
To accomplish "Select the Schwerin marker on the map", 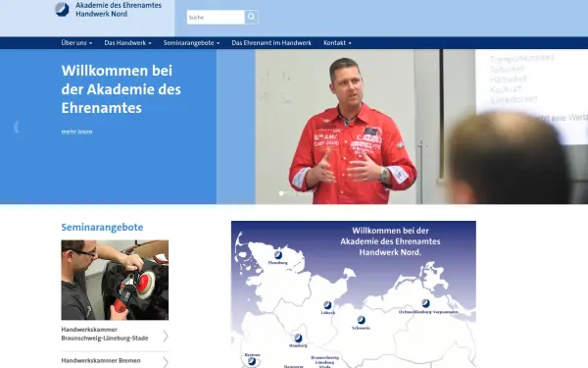I will 361,320.
